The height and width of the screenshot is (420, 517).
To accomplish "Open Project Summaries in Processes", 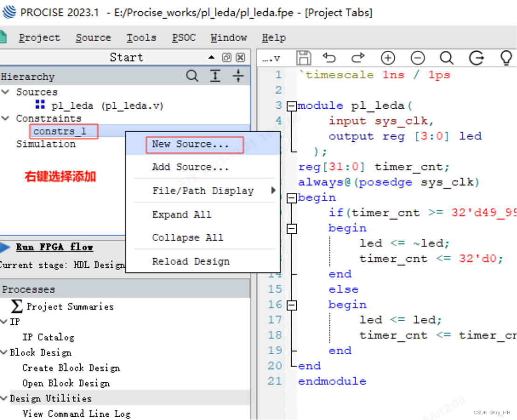I will click(x=70, y=307).
